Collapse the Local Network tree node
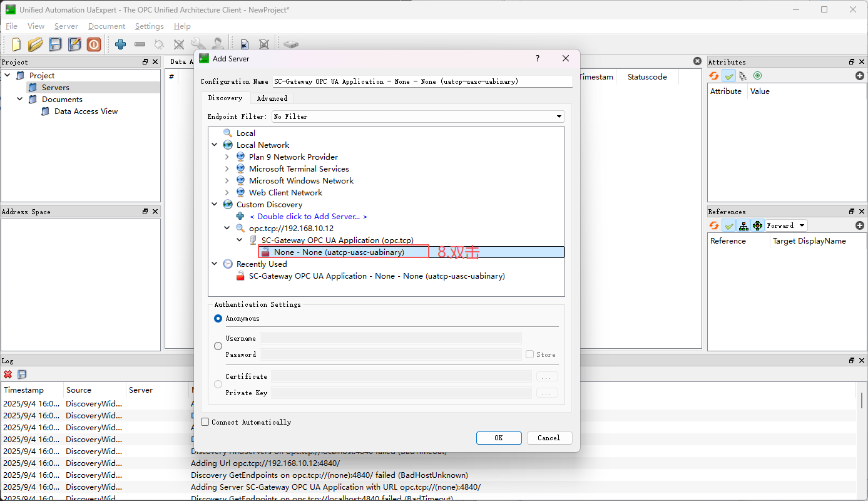 point(215,145)
